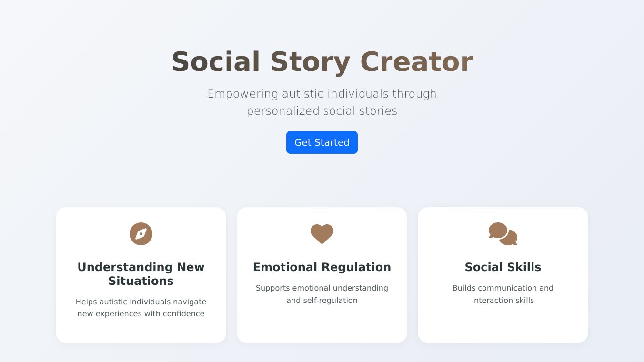Image resolution: width=644 pixels, height=362 pixels.
Task: Click the compass icon on first card
Action: [x=141, y=234]
